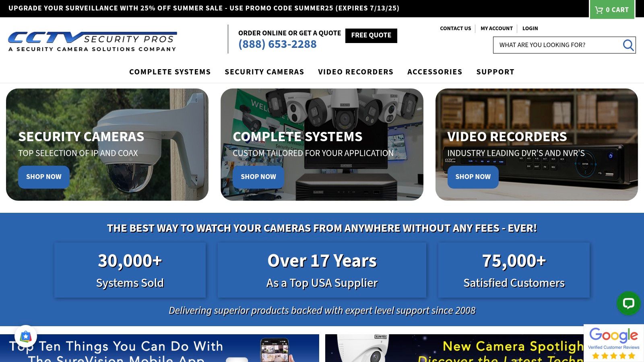Screen dimensions: 644x362
Task: Click the Login link
Action: click(530, 29)
